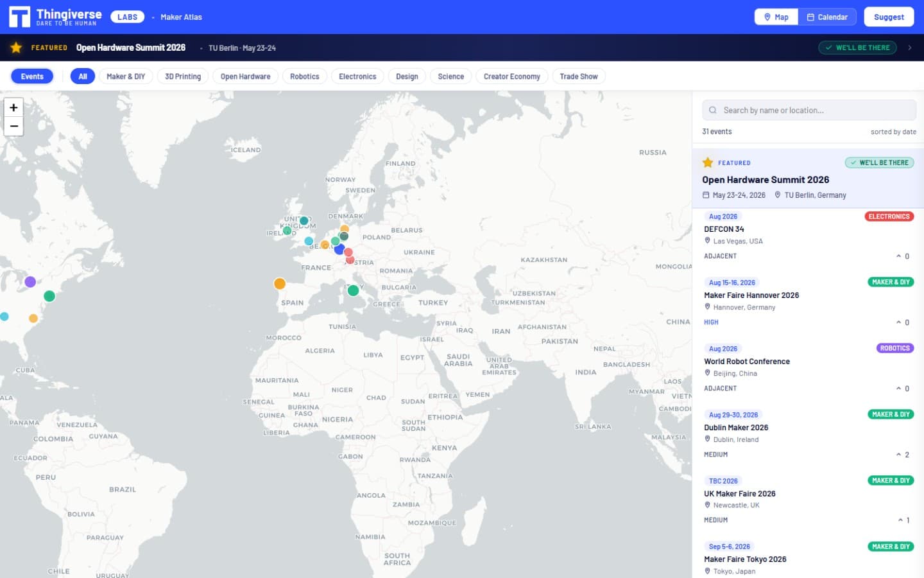Filter events by Design

[x=407, y=76]
